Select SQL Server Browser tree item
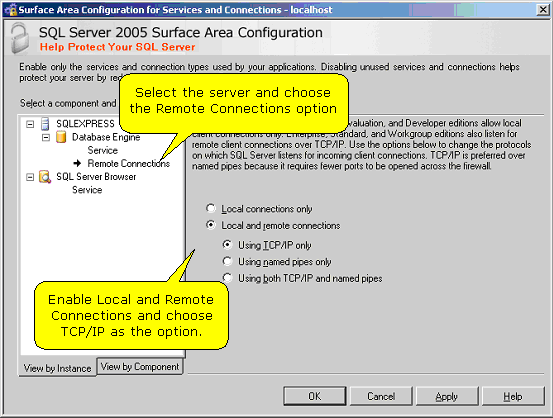Screen dimensions: 553x418 coord(96,177)
